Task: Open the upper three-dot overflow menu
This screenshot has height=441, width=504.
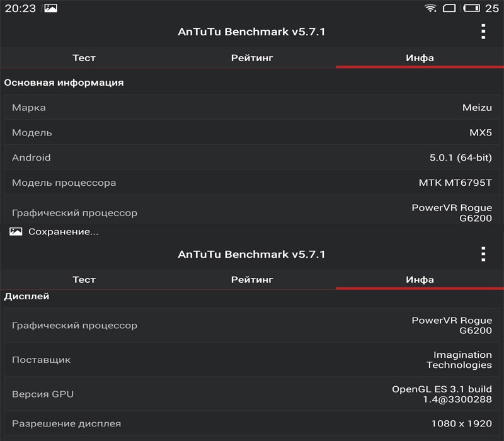Action: click(x=483, y=31)
